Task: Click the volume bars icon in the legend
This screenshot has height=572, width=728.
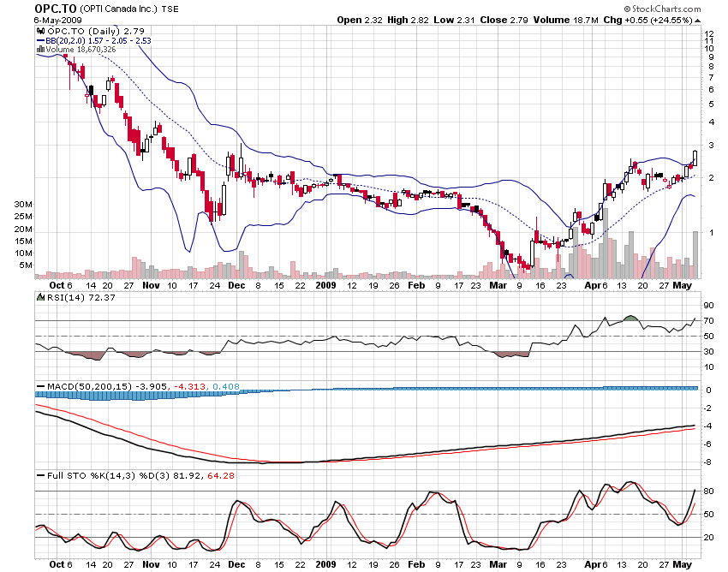Action: (40, 49)
